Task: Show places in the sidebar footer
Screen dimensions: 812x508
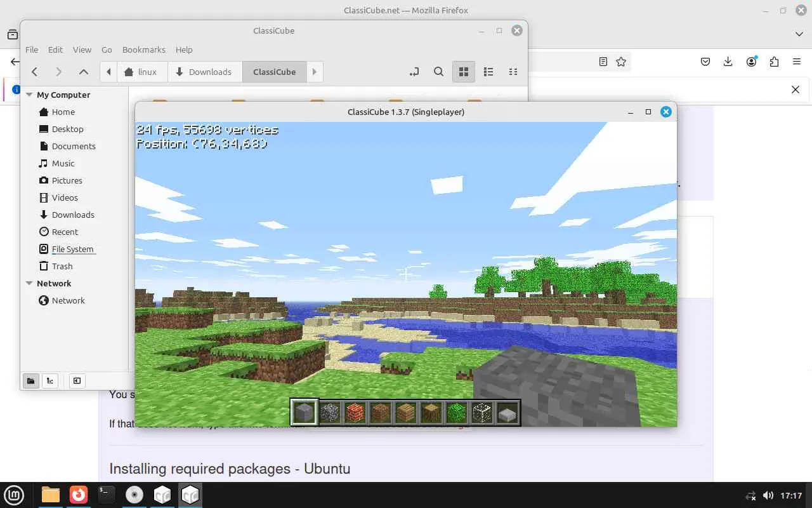Action: (30, 380)
